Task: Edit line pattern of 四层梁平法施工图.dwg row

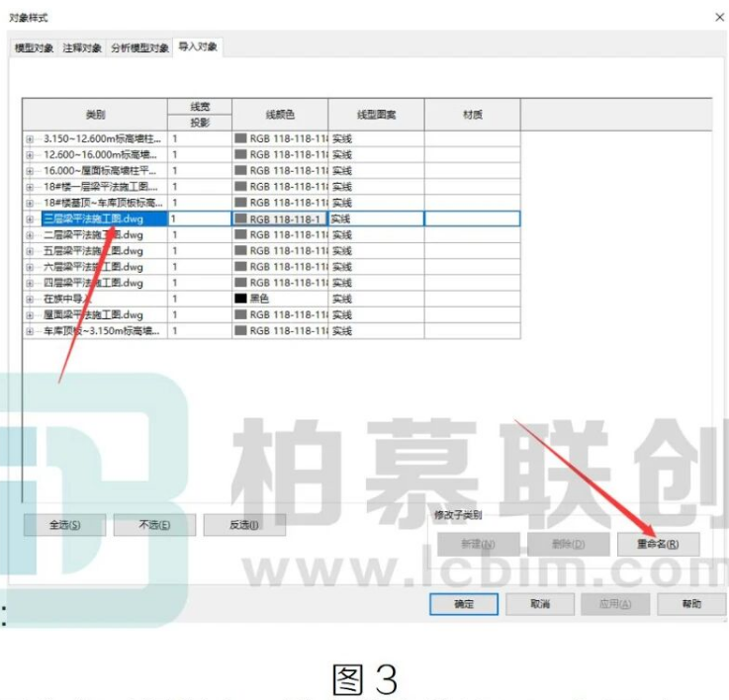Action: click(x=376, y=283)
